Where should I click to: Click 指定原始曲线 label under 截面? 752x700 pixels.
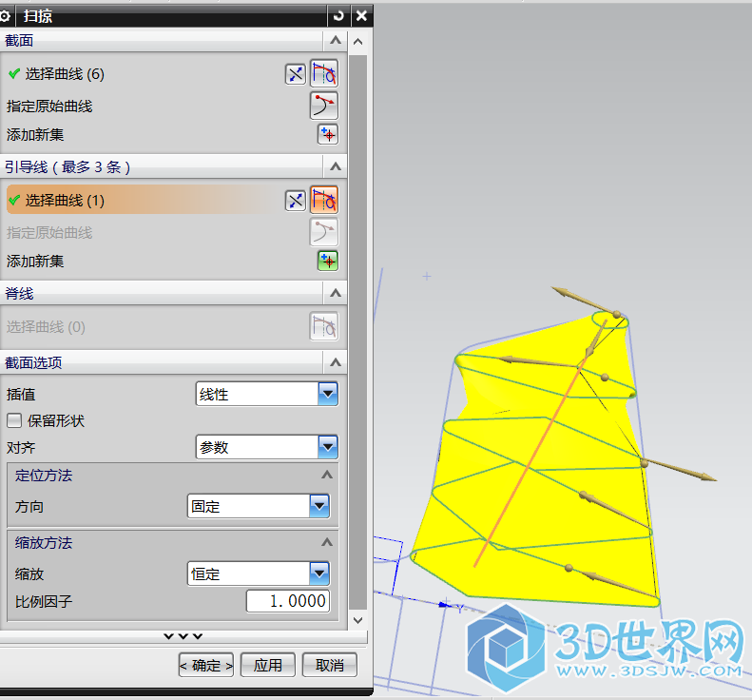click(49, 106)
